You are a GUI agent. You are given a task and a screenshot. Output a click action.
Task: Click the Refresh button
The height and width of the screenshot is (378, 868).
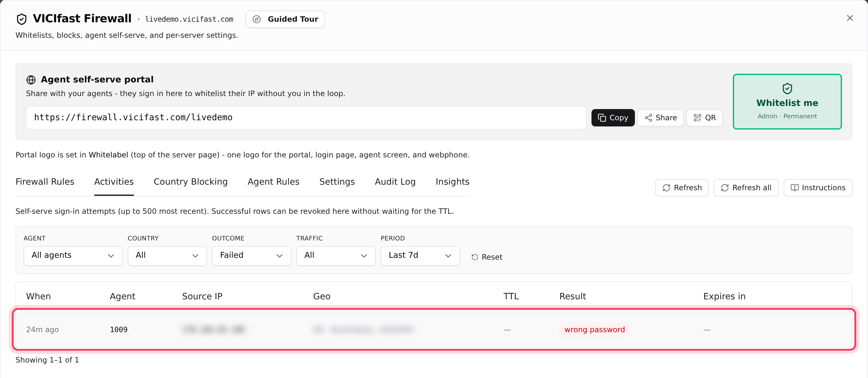pyautogui.click(x=682, y=188)
